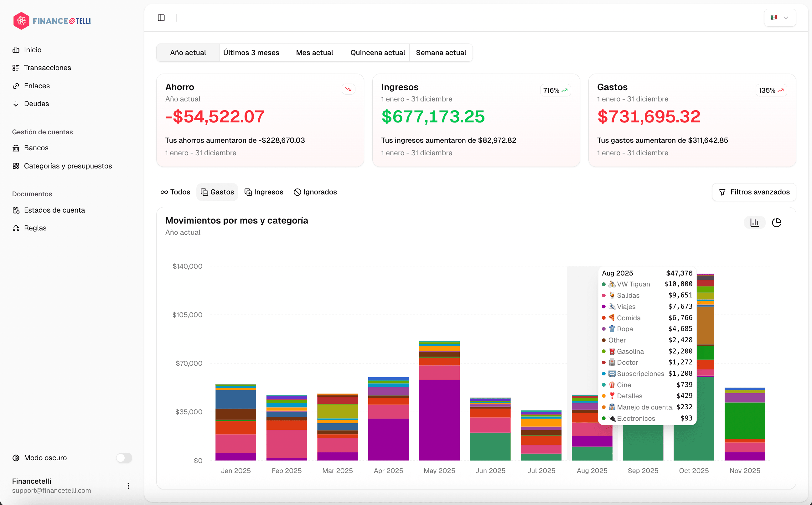Expand Filtros avanzados

(754, 192)
